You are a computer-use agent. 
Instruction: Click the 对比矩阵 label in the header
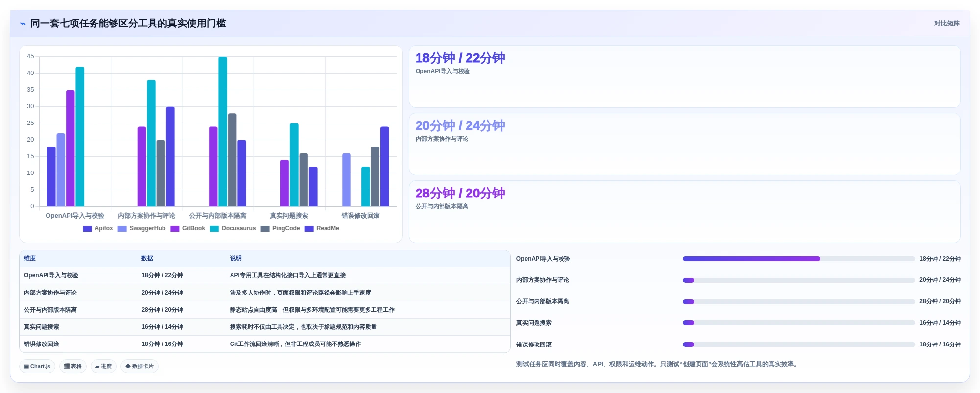947,24
